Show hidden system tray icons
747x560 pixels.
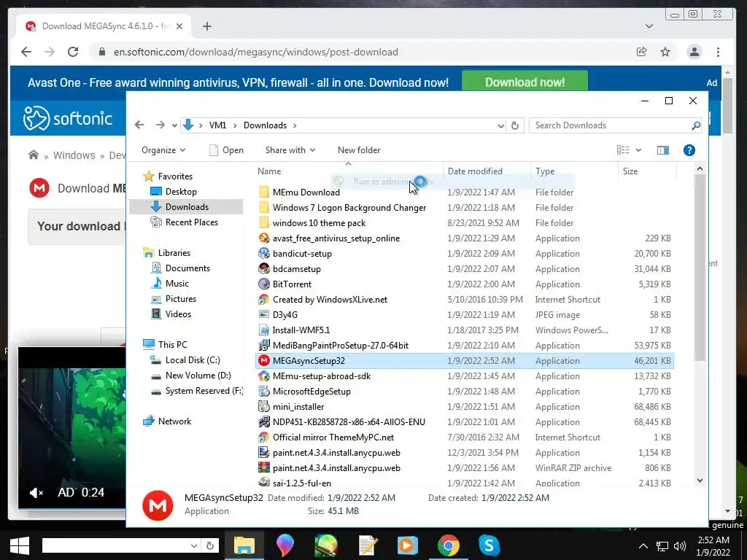tap(643, 546)
